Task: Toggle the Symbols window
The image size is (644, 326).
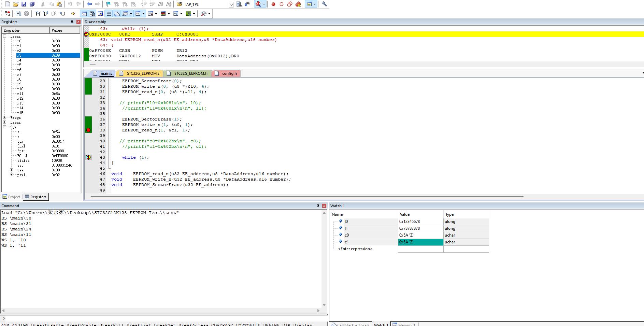Action: tap(100, 14)
